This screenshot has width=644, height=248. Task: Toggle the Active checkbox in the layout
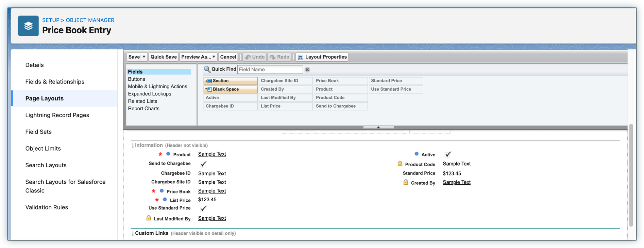pos(448,154)
